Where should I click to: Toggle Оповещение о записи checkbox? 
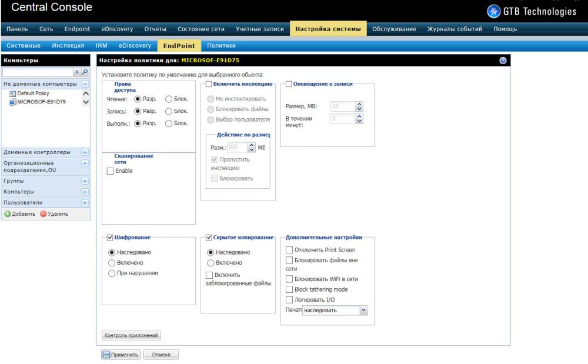click(x=289, y=84)
